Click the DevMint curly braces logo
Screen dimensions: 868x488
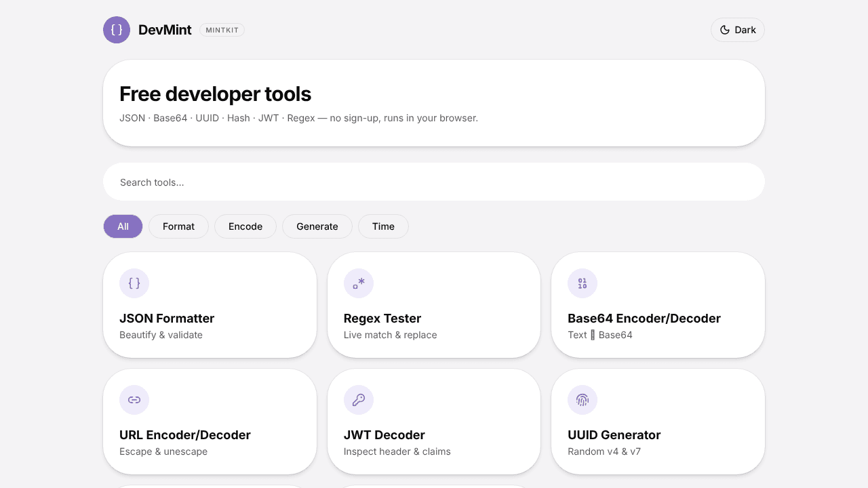pos(117,30)
